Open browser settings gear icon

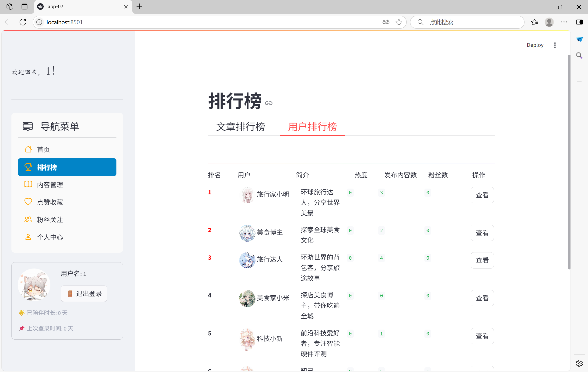(579, 363)
